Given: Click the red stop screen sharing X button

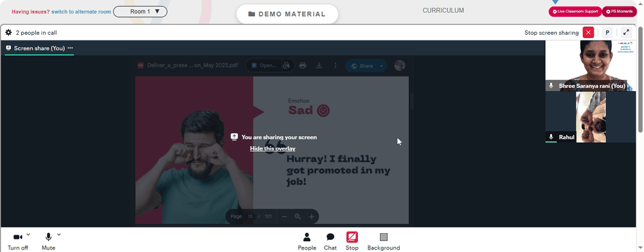Looking at the screenshot, I should [x=588, y=32].
